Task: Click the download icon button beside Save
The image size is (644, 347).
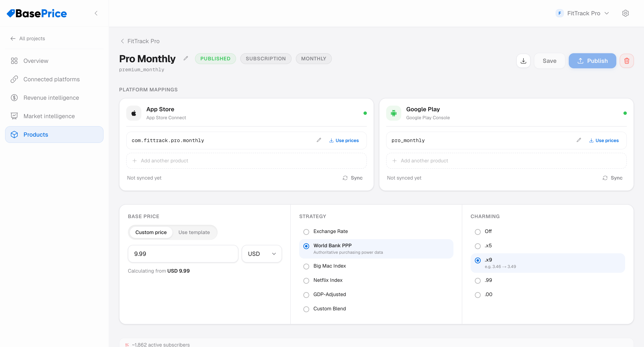Action: (523, 61)
